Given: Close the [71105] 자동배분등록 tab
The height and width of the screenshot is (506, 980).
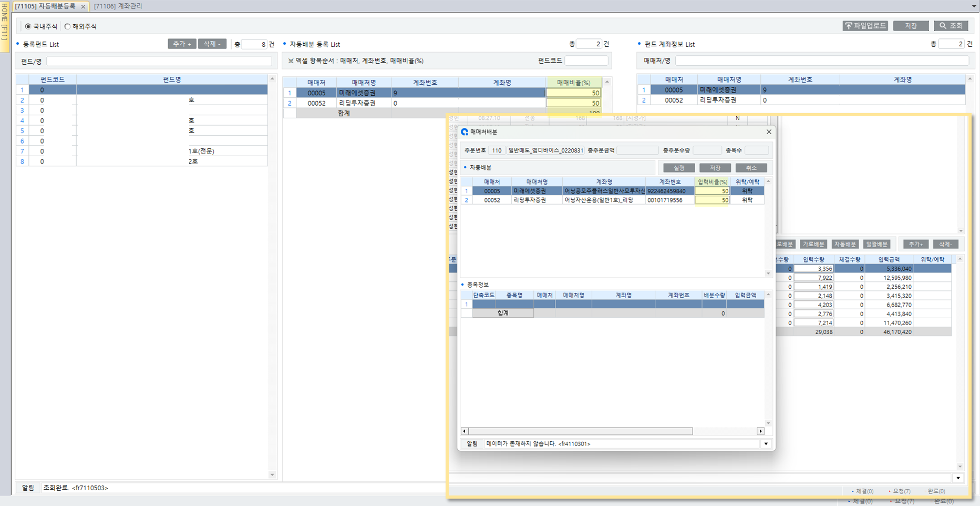Looking at the screenshot, I should coord(83,6).
